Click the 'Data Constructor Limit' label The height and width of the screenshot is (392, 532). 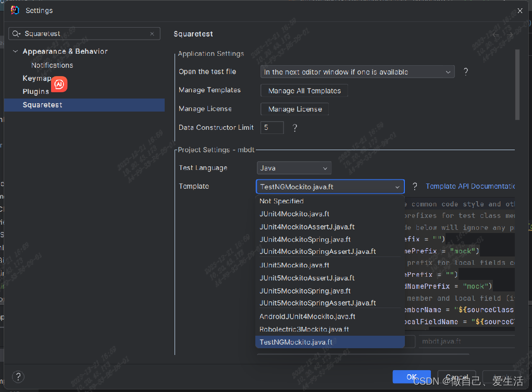[x=216, y=127]
